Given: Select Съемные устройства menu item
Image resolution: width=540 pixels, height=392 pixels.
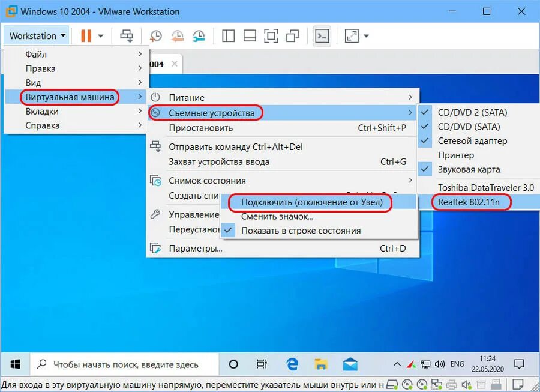Looking at the screenshot, I should 283,113.
